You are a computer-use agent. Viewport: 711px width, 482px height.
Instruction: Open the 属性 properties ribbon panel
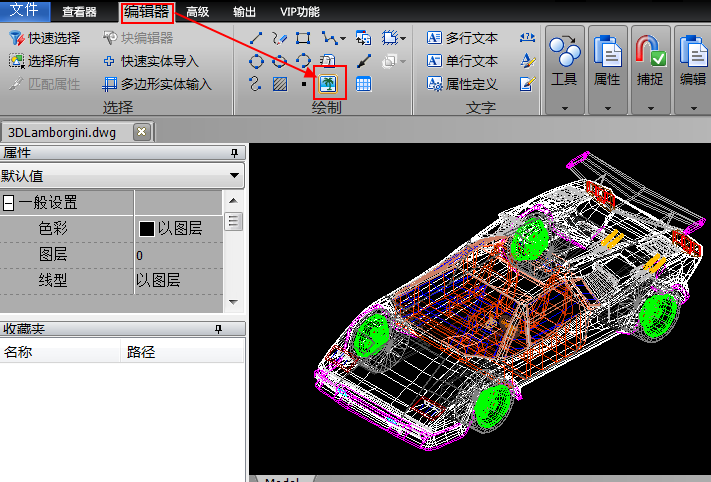click(608, 70)
